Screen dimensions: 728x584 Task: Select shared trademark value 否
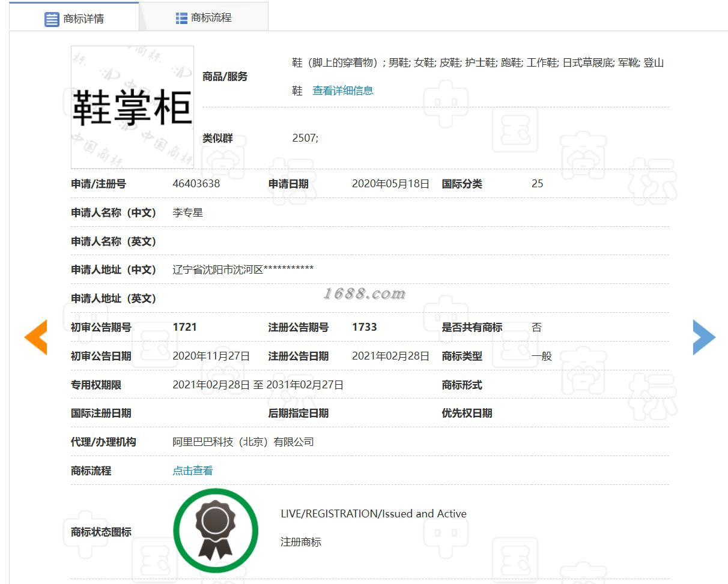pyautogui.click(x=537, y=327)
